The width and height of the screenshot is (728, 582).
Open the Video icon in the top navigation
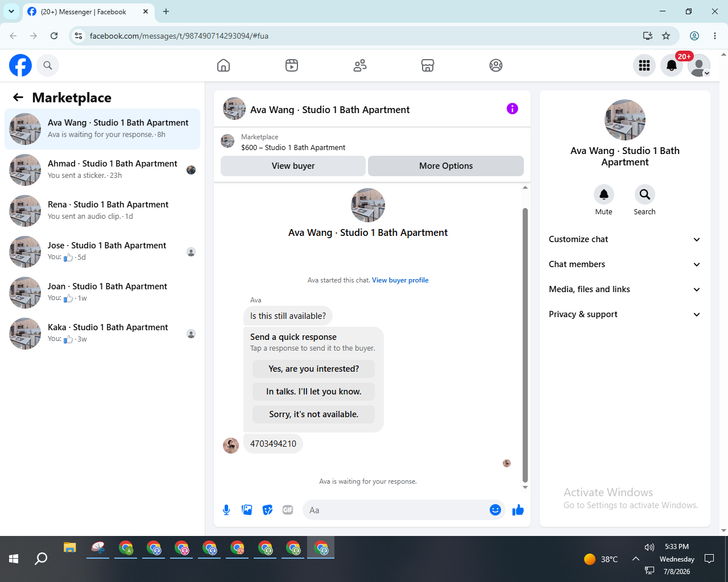292,65
